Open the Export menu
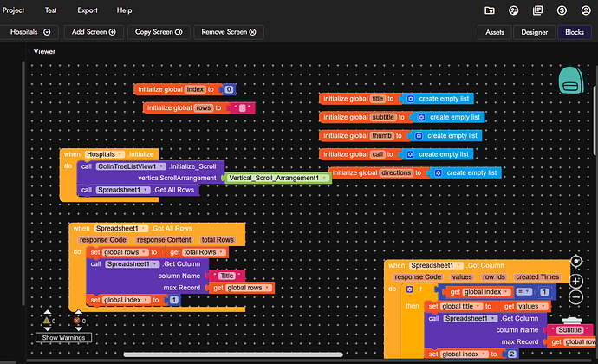 coord(88,10)
